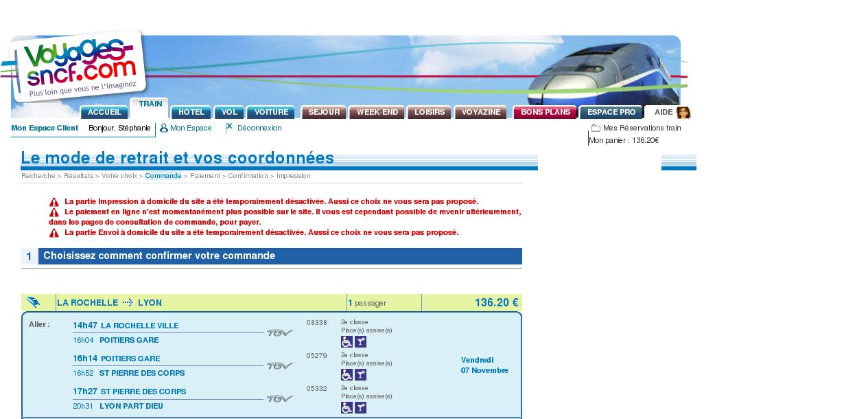Switch to the VOL tab
This screenshot has height=419, width=868.
coord(229,113)
